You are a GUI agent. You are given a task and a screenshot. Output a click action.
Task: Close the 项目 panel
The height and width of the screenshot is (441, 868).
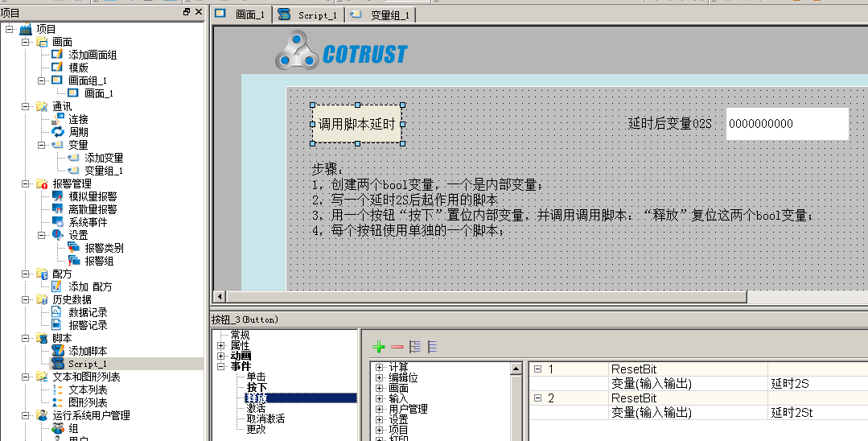coord(199,11)
